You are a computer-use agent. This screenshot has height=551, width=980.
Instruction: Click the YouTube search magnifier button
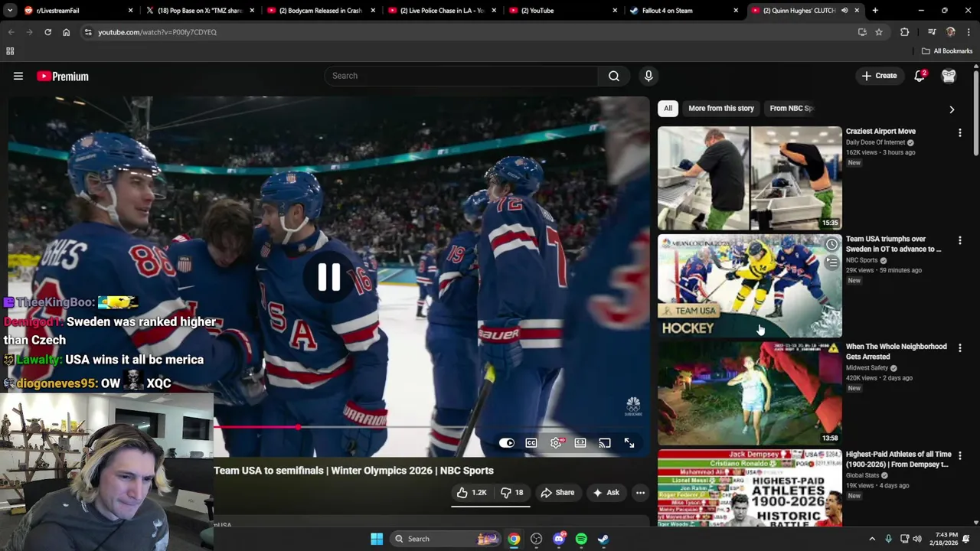pos(613,76)
